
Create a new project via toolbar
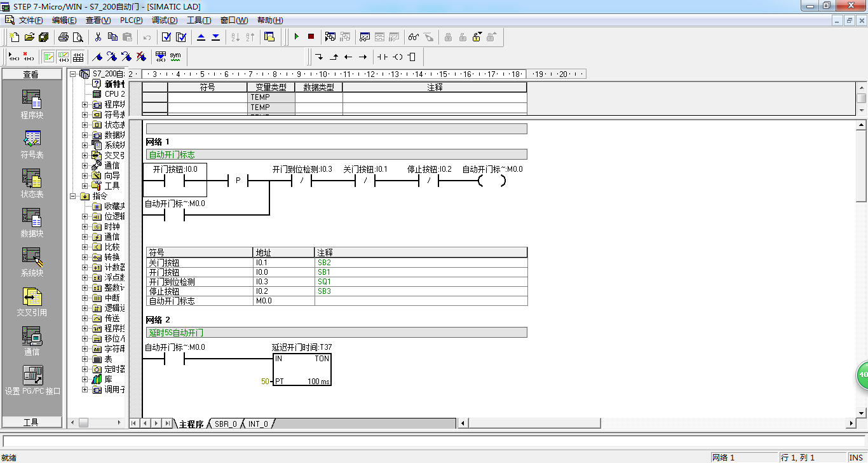pos(13,37)
